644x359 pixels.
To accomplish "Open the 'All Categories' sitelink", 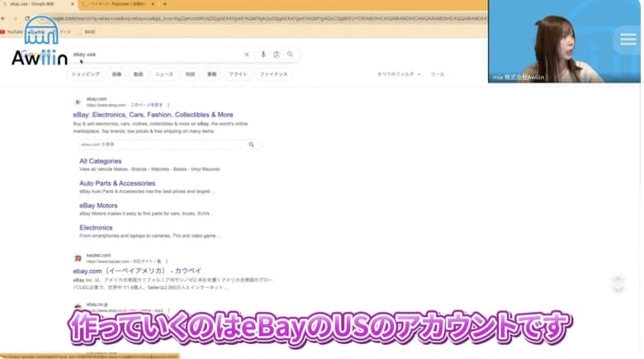I will point(100,161).
